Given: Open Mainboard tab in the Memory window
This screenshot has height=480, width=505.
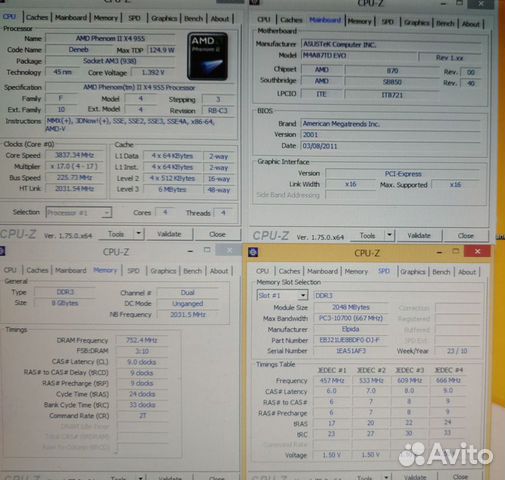Looking at the screenshot, I should click(71, 270).
